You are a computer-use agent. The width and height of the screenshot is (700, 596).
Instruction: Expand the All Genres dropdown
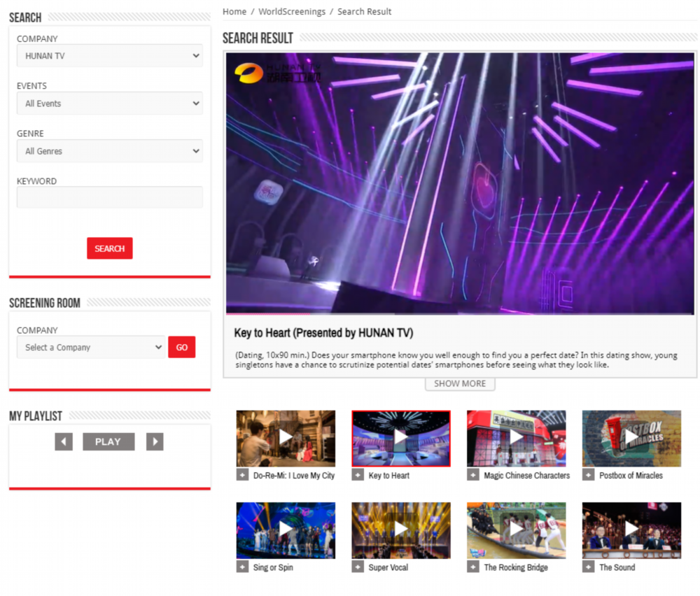click(x=110, y=151)
